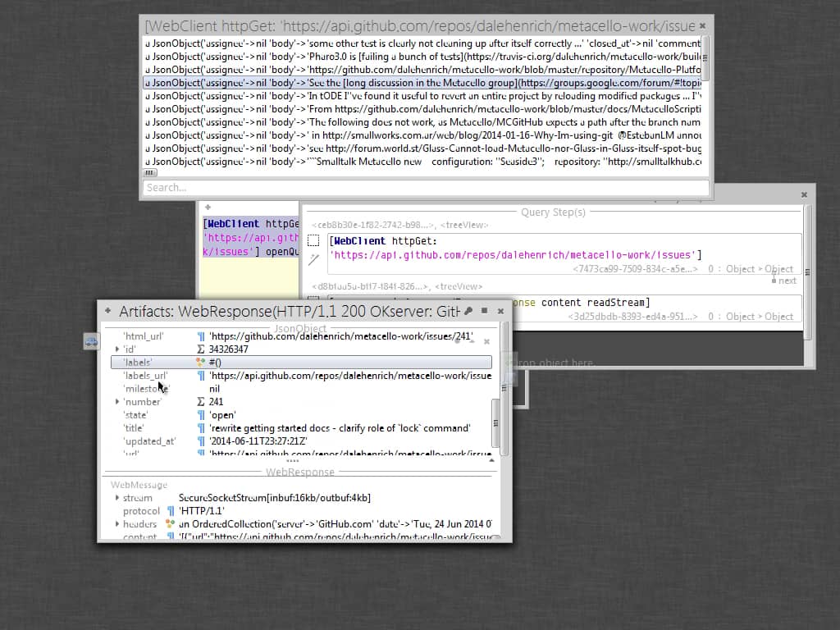Click the SecureSocketStream stream value
The width and height of the screenshot is (840, 630).
(274, 498)
